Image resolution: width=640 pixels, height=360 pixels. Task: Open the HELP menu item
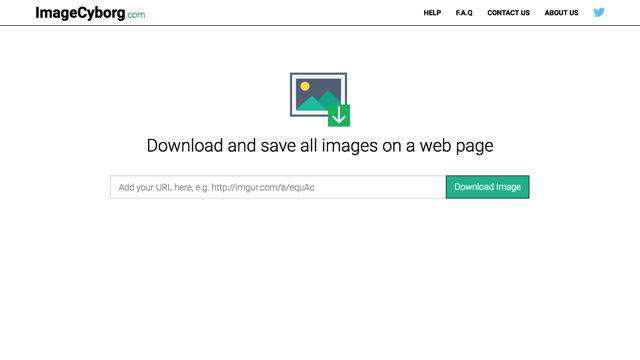click(432, 13)
